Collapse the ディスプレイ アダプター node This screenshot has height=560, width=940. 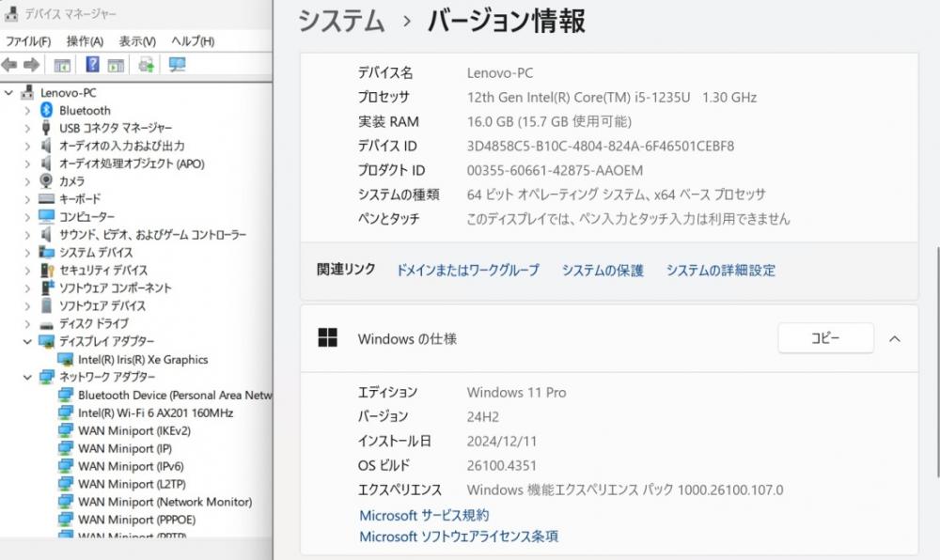[x=27, y=341]
